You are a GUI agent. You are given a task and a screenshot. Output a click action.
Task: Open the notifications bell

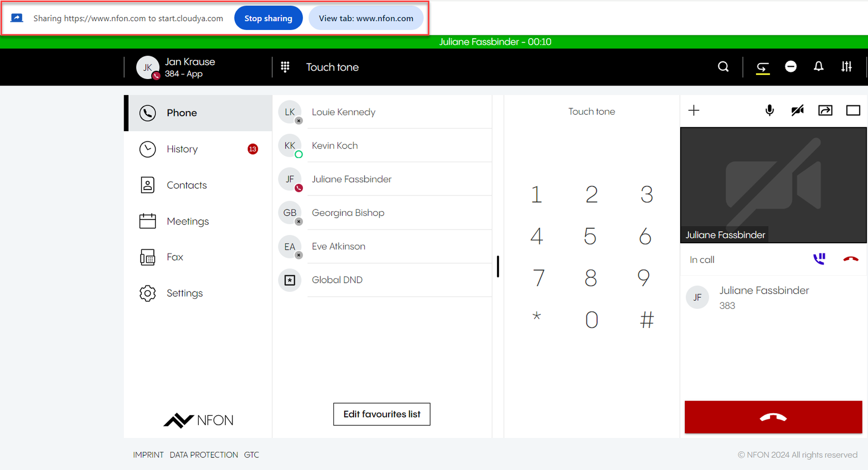click(x=819, y=67)
